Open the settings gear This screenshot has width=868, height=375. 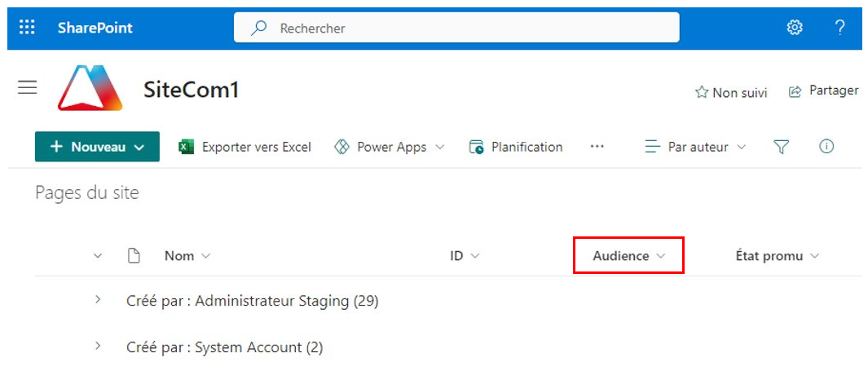point(795,28)
